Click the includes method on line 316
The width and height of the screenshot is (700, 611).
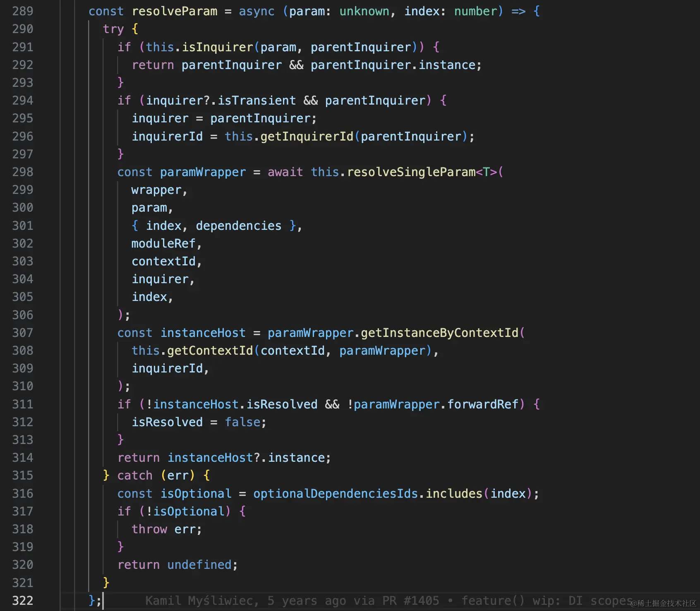(454, 494)
